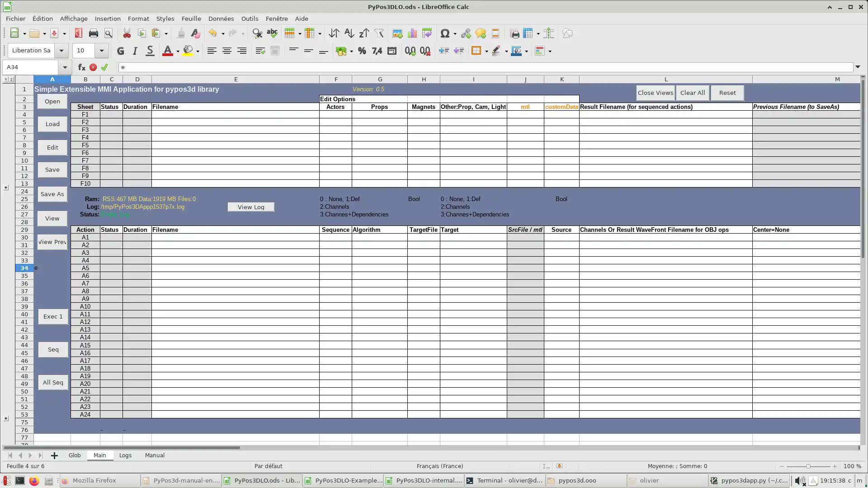Click the Save button in sidebar
Viewport: 868px width, 488px height.
(x=52, y=170)
